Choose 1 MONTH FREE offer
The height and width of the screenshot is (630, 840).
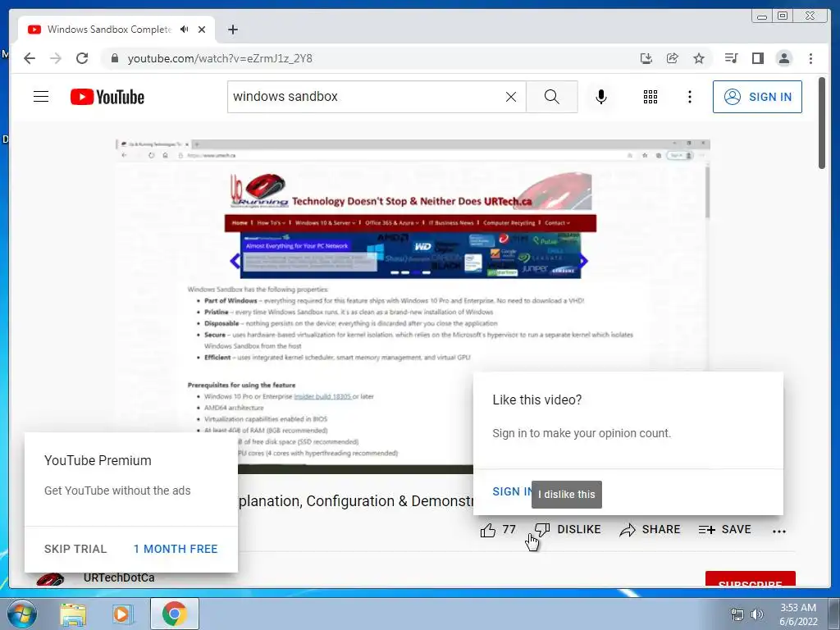[176, 549]
